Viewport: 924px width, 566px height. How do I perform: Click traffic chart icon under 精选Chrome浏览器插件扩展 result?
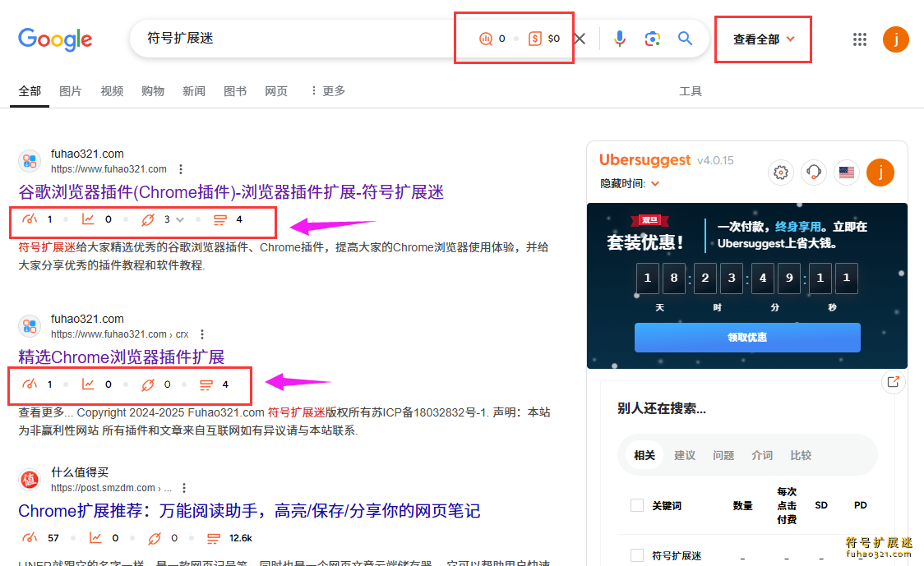[89, 384]
